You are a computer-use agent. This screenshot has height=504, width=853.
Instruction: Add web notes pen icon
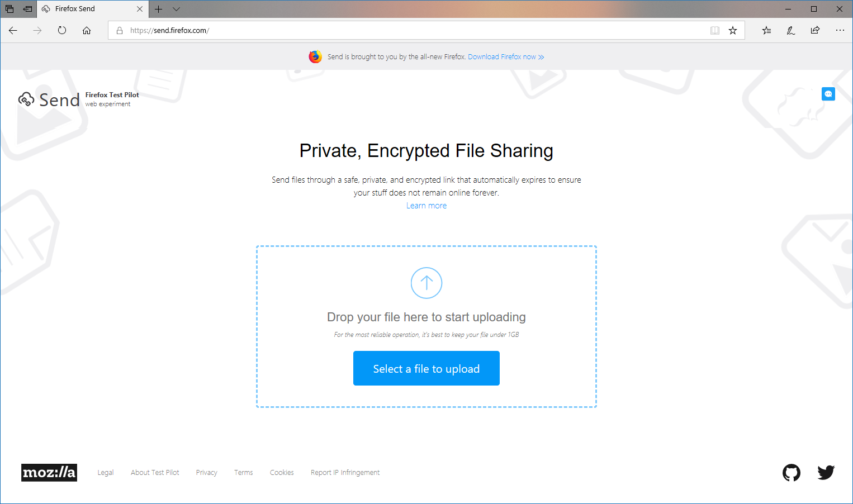tap(790, 30)
